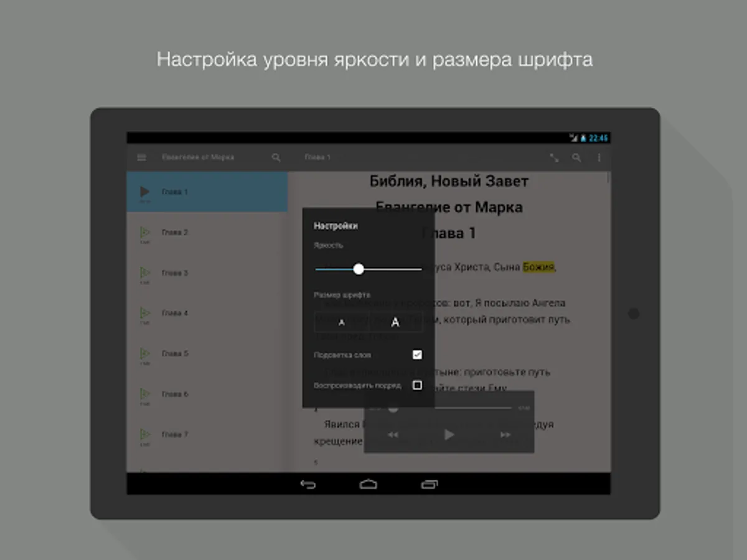Fast forward in the audio player
Image resolution: width=747 pixels, height=560 pixels.
pos(505,435)
